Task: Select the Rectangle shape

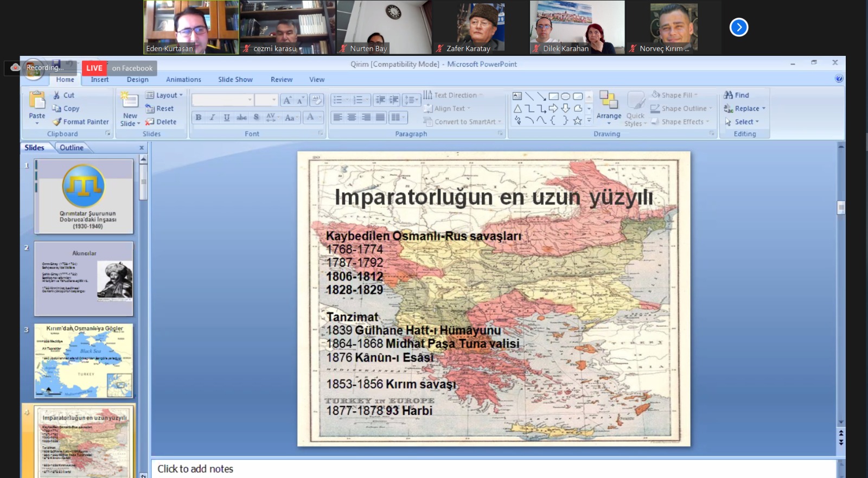Action: click(x=553, y=96)
